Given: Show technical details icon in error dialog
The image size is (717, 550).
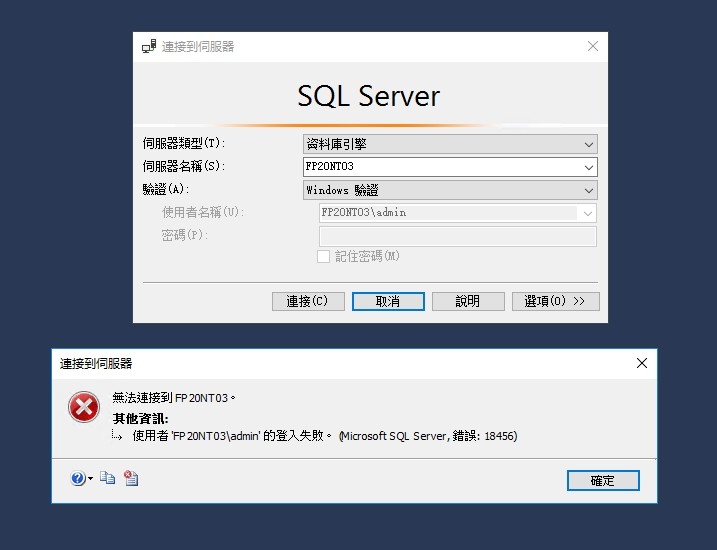Looking at the screenshot, I should (x=131, y=478).
